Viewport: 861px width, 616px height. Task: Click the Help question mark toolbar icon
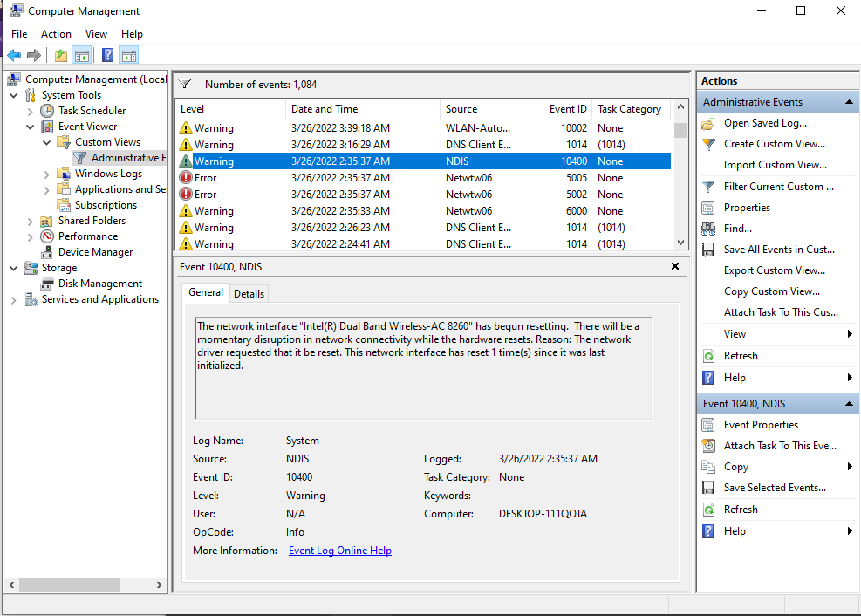106,54
